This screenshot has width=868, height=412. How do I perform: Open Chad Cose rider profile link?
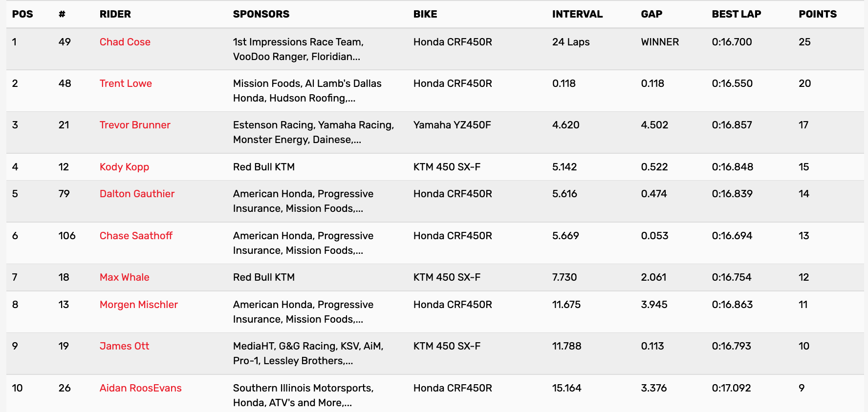click(x=125, y=42)
